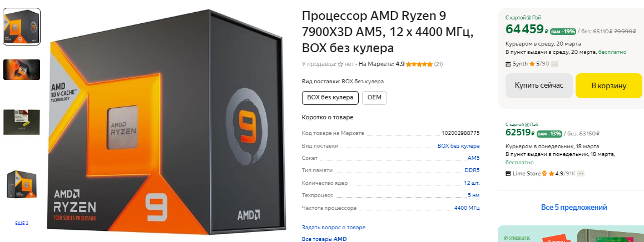Select the OEM delivery option
The height and width of the screenshot is (242, 644).
(375, 98)
